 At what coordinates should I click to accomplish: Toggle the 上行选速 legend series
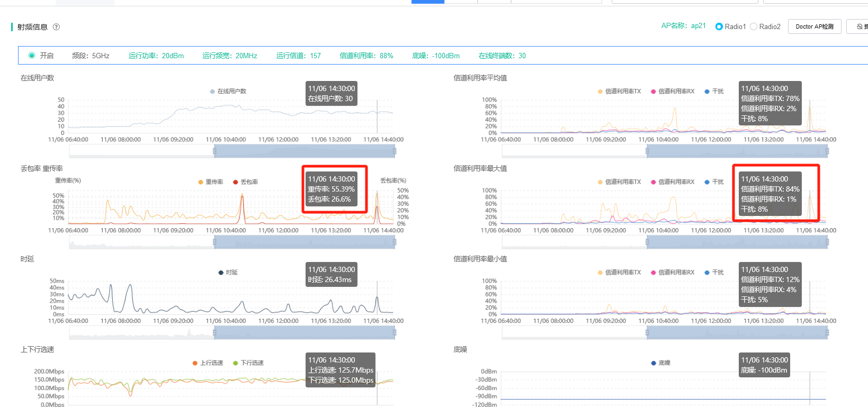pyautogui.click(x=208, y=363)
